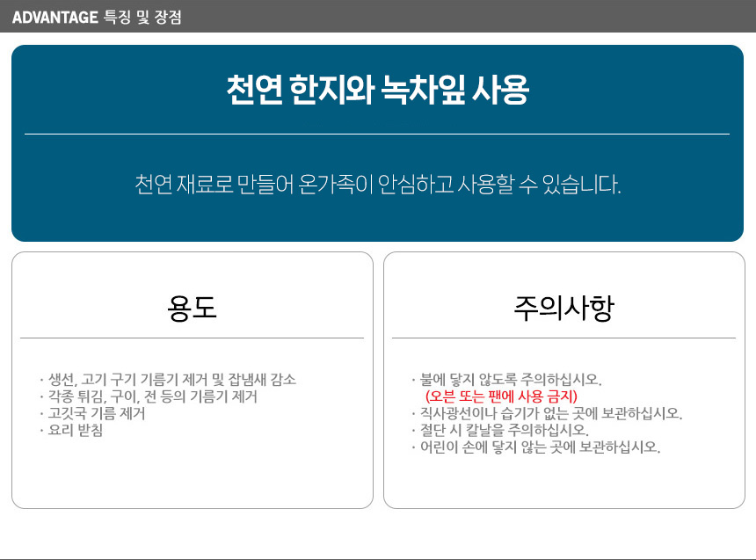Select the 불에 닿지 않도록 caution line
Image resolution: width=756 pixels, height=560 pixels.
(510, 380)
